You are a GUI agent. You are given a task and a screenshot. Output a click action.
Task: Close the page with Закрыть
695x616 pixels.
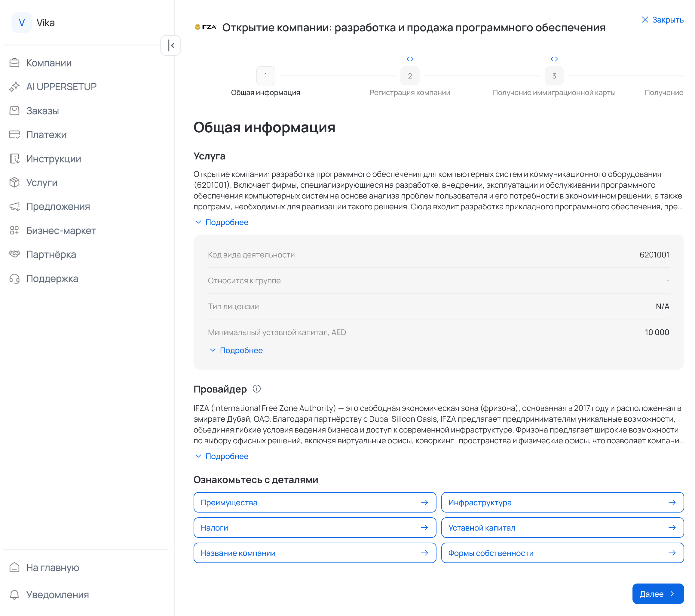[x=662, y=20]
